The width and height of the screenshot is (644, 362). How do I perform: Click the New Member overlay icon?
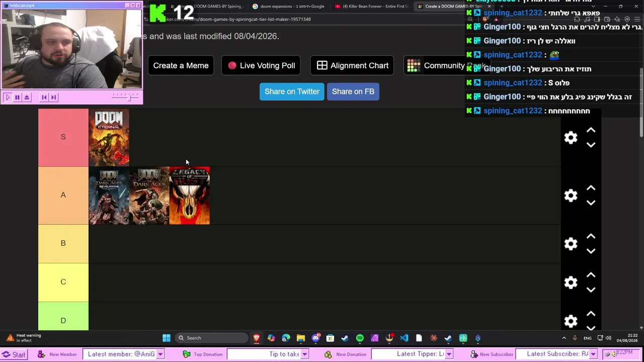(x=41, y=354)
